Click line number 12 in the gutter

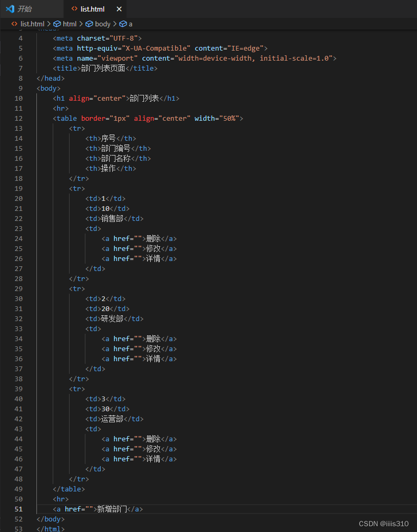[18, 119]
